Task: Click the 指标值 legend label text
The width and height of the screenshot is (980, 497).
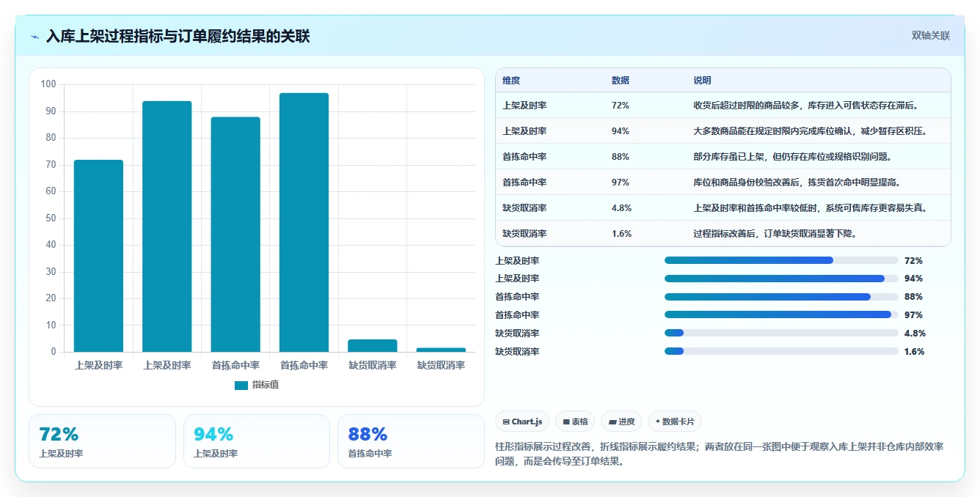Action: (266, 385)
